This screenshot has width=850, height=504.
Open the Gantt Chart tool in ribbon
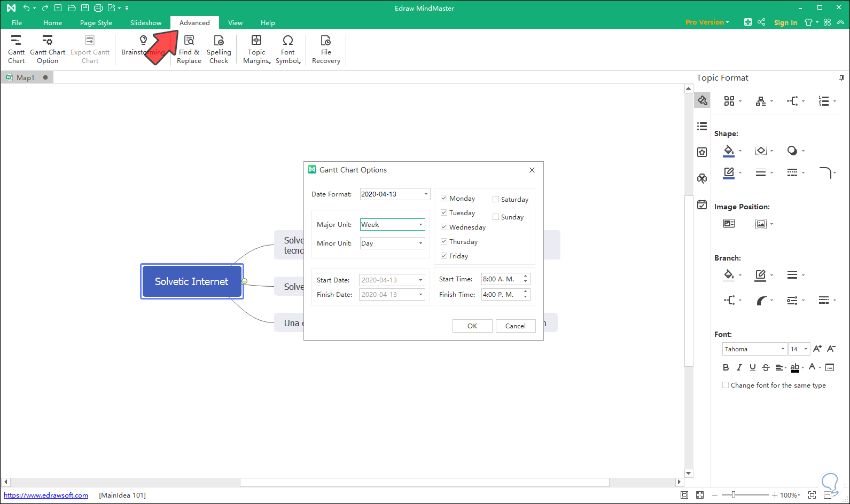click(x=16, y=49)
